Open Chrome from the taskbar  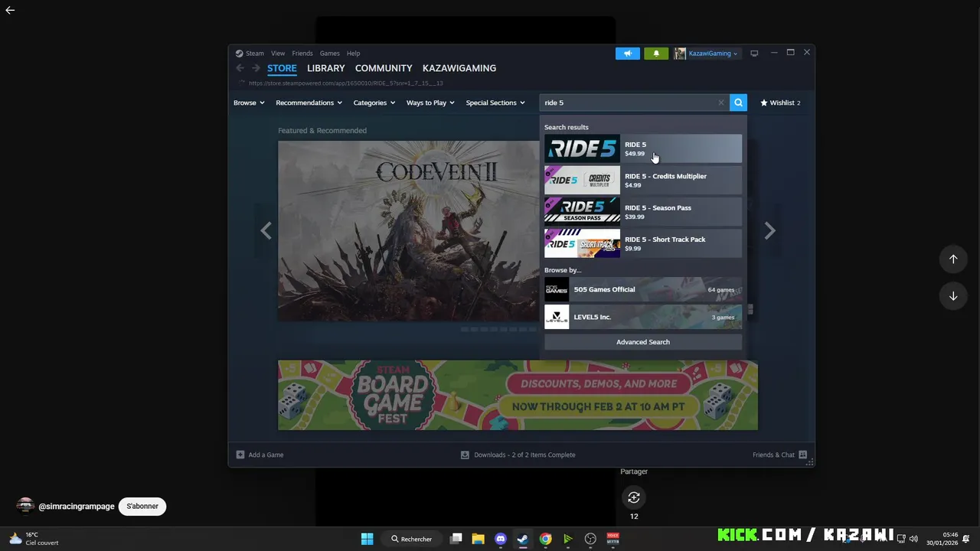tap(545, 539)
